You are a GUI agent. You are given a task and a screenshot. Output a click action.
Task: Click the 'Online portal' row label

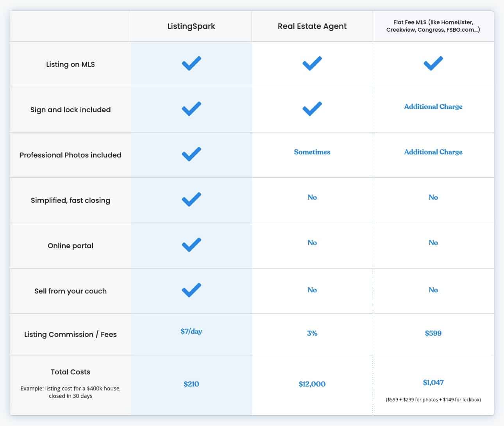click(x=70, y=246)
